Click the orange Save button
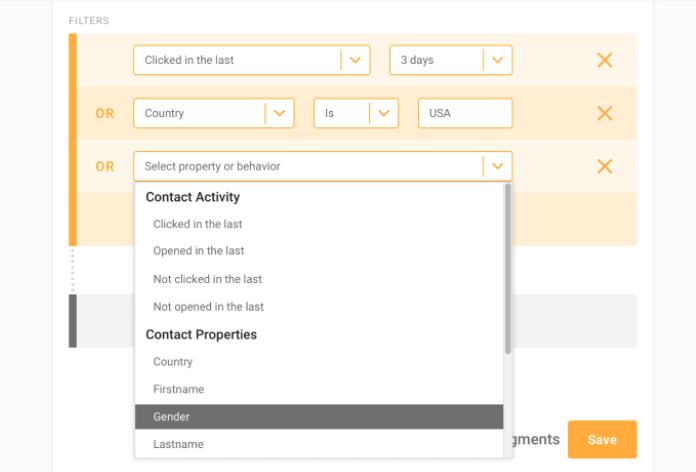 point(602,440)
